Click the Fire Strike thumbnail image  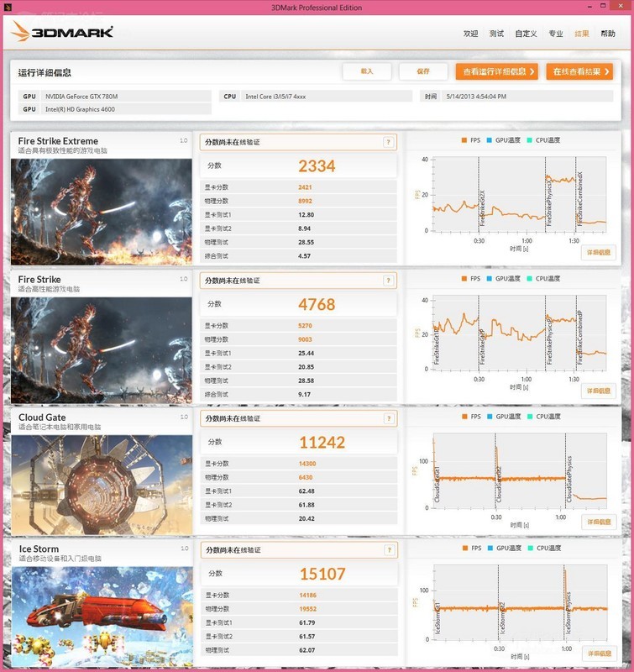coord(102,350)
